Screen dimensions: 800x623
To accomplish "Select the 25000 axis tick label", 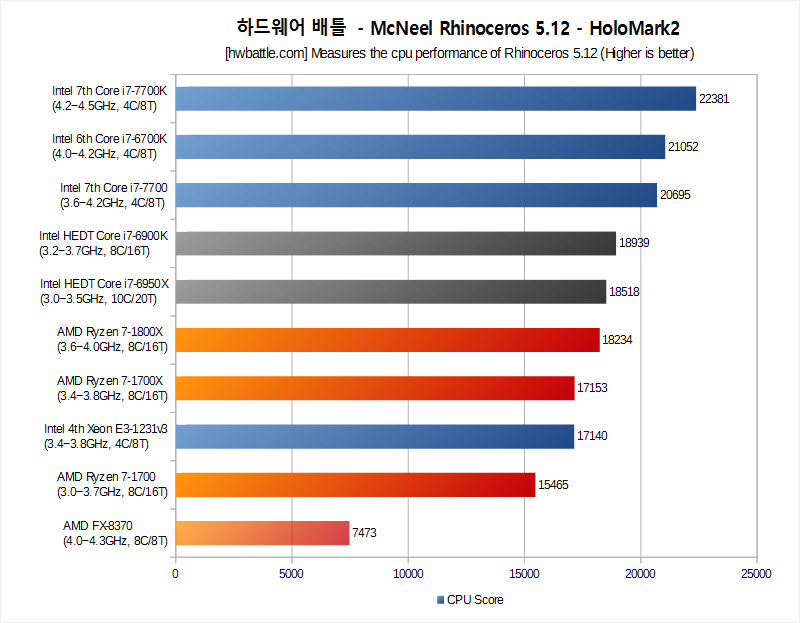I will [x=756, y=574].
